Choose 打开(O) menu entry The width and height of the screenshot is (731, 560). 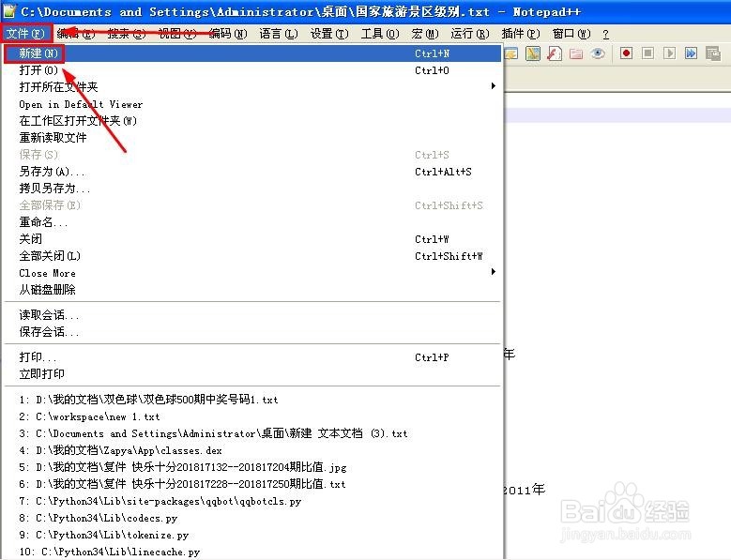pos(252,70)
